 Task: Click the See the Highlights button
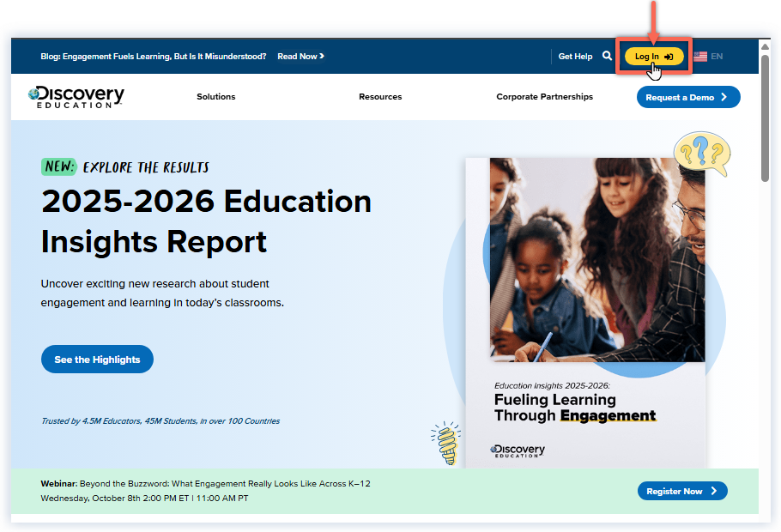point(96,359)
